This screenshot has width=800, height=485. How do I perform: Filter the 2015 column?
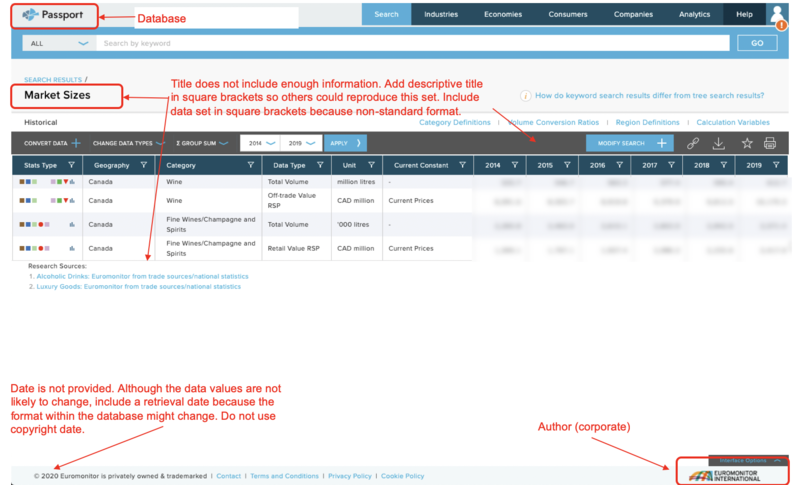click(567, 165)
